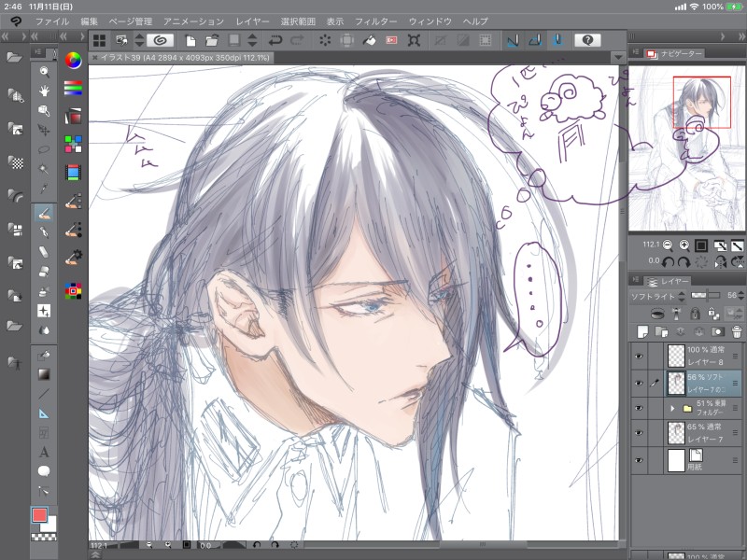Toggle snap to grid in toolbar
This screenshot has width=747, height=560.
click(557, 40)
